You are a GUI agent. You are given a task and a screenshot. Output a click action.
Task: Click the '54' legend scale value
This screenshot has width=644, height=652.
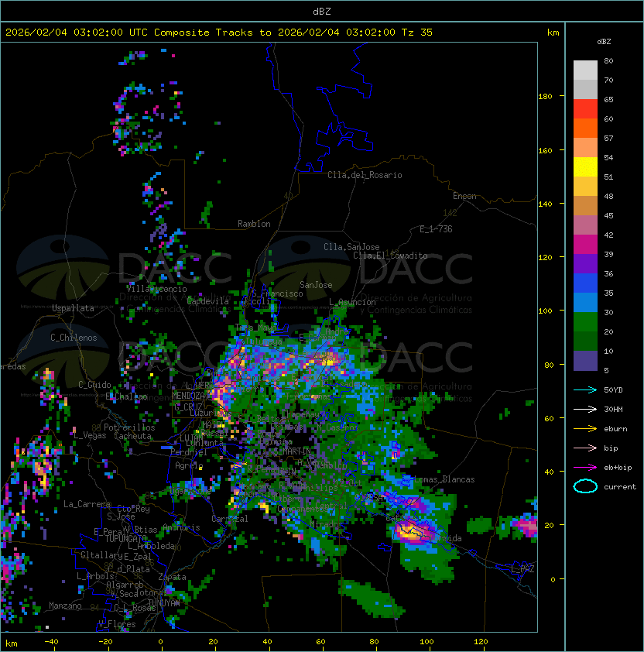[608, 158]
